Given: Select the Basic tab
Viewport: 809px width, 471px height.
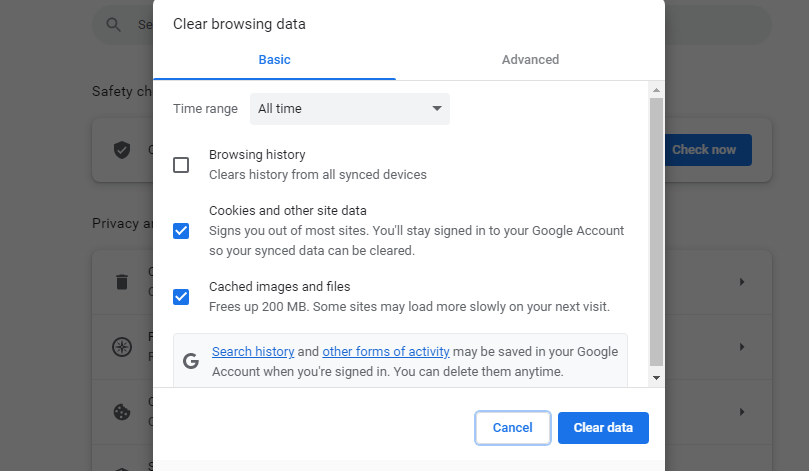Looking at the screenshot, I should point(274,60).
